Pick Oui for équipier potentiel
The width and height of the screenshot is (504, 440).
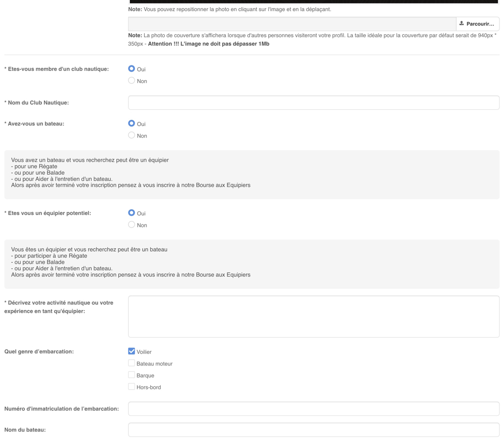132,213
